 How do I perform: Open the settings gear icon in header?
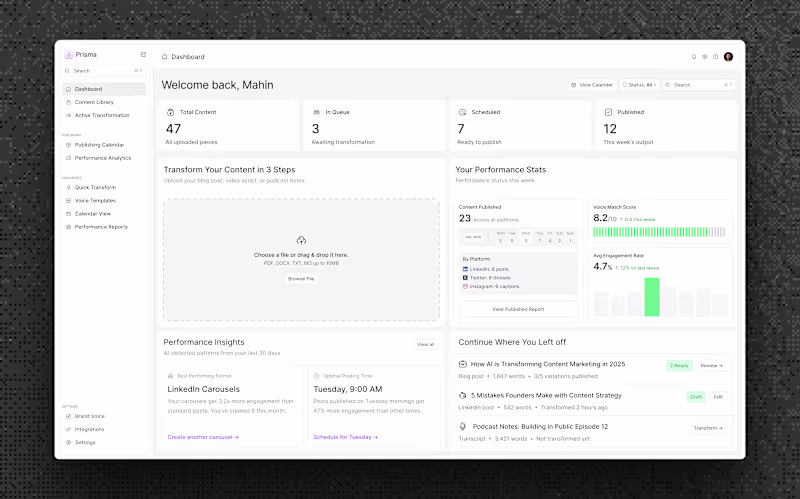[x=705, y=57]
